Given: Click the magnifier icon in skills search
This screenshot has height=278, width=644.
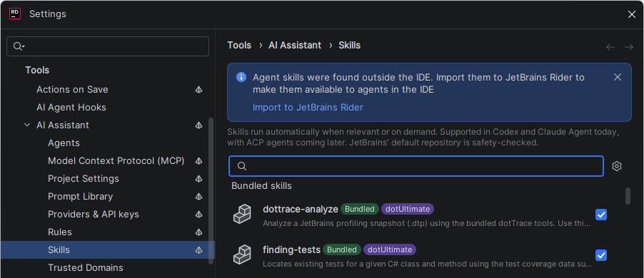Looking at the screenshot, I should [242, 166].
